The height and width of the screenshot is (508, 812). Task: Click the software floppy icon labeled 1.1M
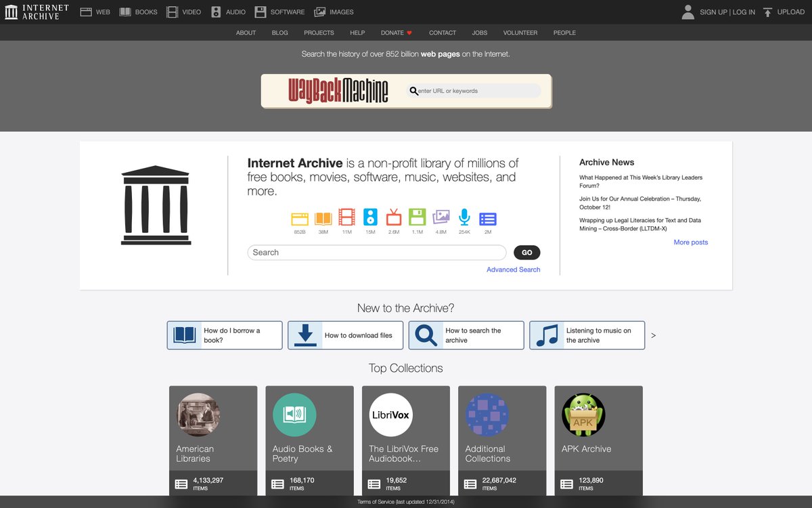[418, 217]
